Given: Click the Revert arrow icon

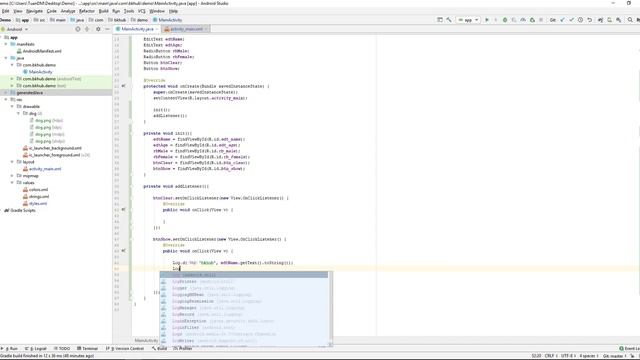Looking at the screenshot, I should point(589,20).
